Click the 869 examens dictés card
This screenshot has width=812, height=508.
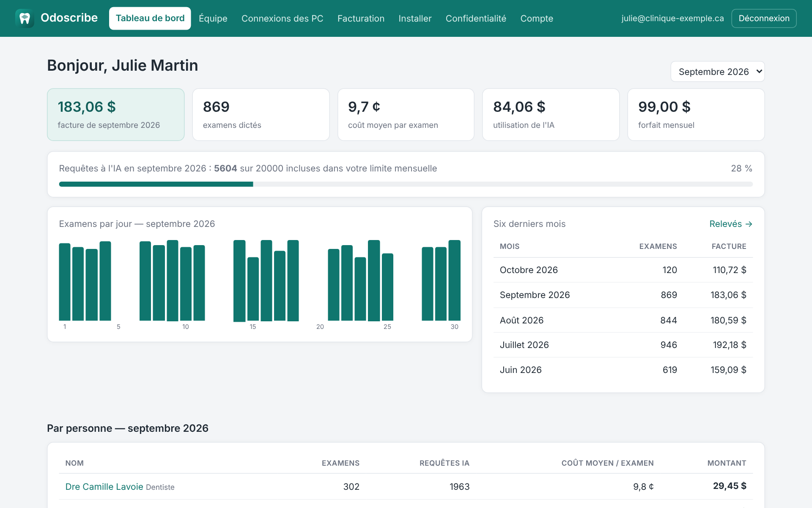(261, 114)
